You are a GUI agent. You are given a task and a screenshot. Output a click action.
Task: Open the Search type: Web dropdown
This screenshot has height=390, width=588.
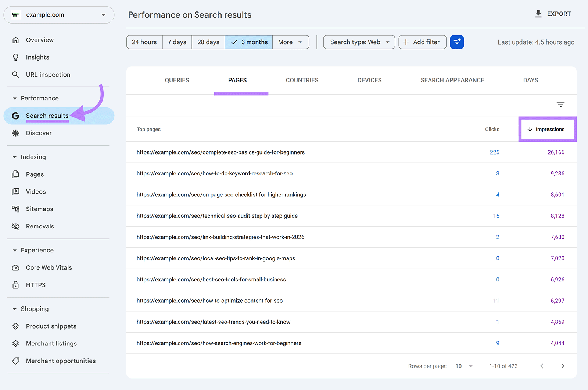coord(359,42)
